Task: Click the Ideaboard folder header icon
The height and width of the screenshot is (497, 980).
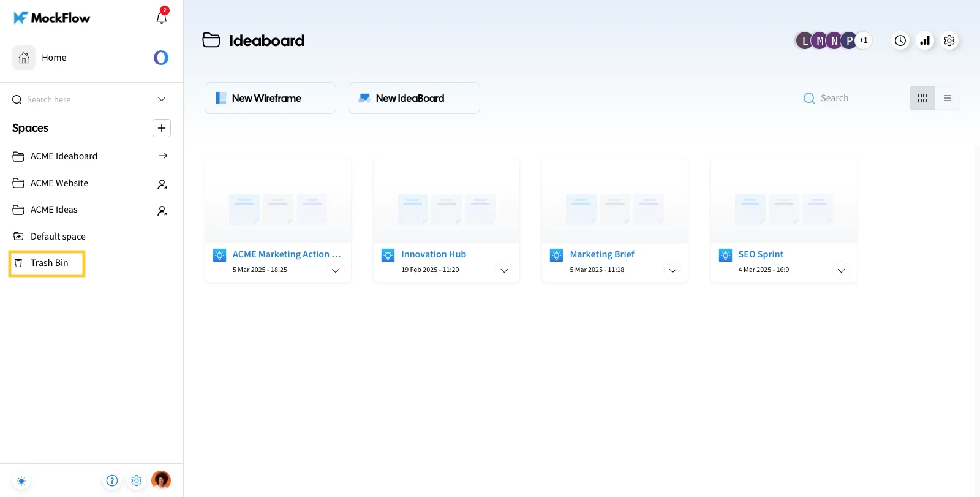Action: [211, 40]
